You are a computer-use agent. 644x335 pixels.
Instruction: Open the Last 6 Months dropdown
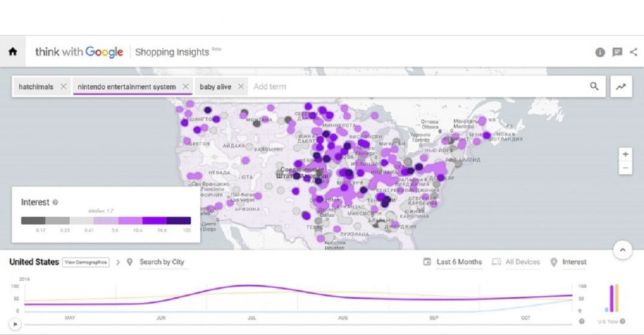click(459, 262)
